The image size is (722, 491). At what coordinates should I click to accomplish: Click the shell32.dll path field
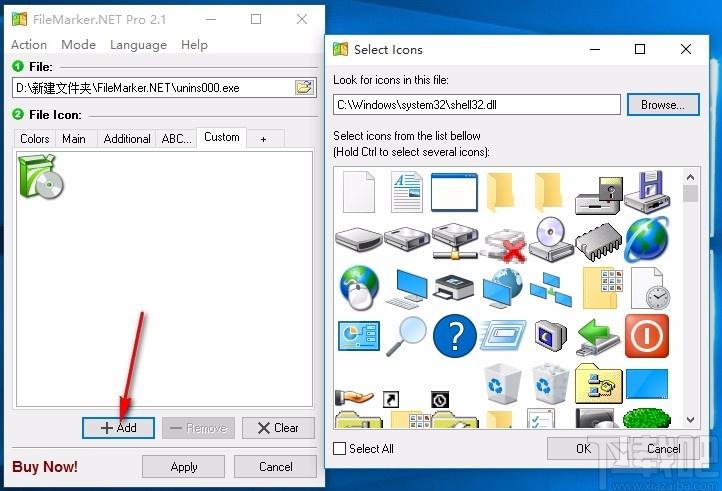click(477, 105)
